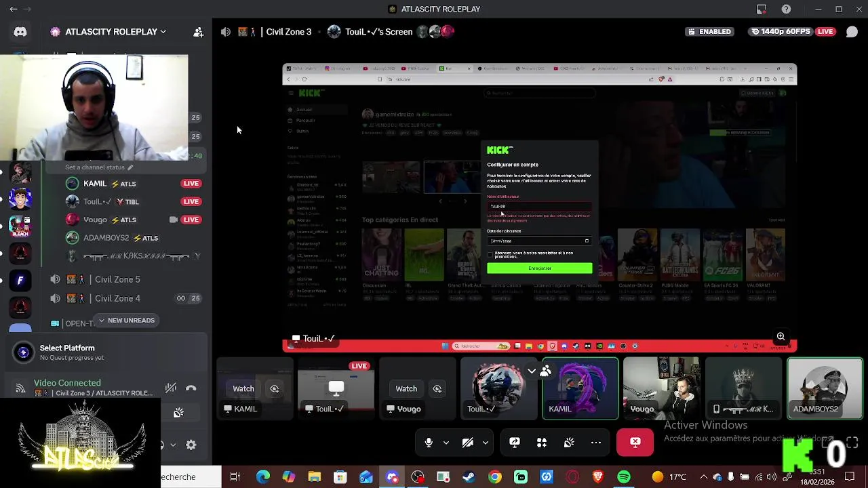Toggle fullscreen icon at stream bottom right
The width and height of the screenshot is (868, 488).
click(x=852, y=443)
